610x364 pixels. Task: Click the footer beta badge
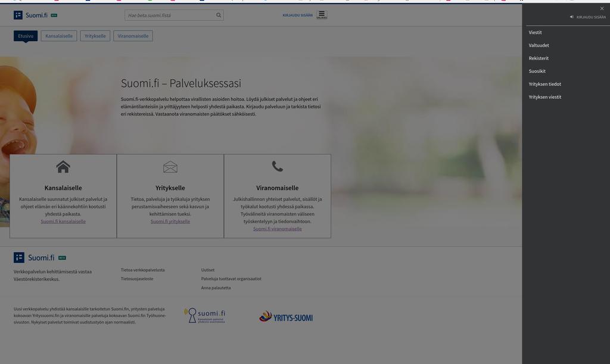[x=62, y=258]
